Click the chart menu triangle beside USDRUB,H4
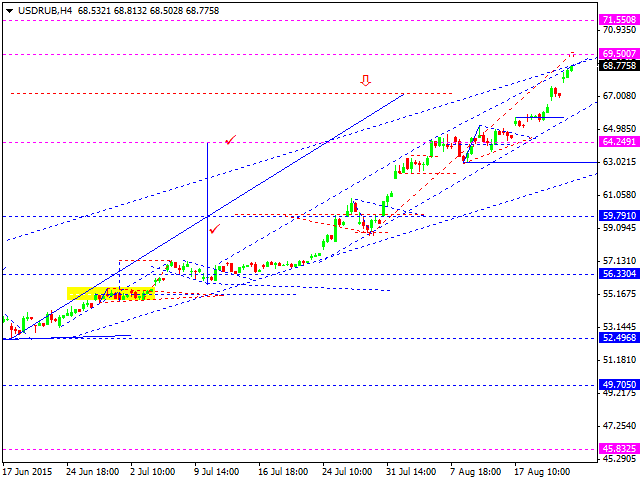Viewport: 640px width, 480px height. point(8,9)
